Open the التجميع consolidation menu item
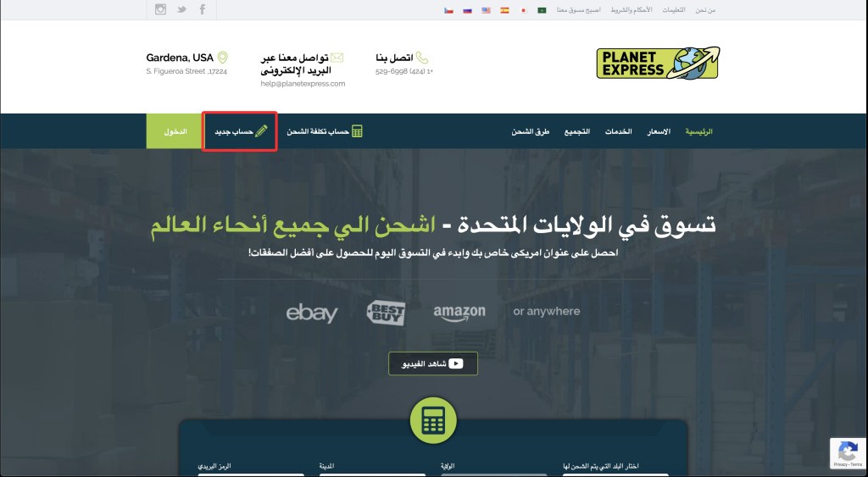 [x=576, y=131]
